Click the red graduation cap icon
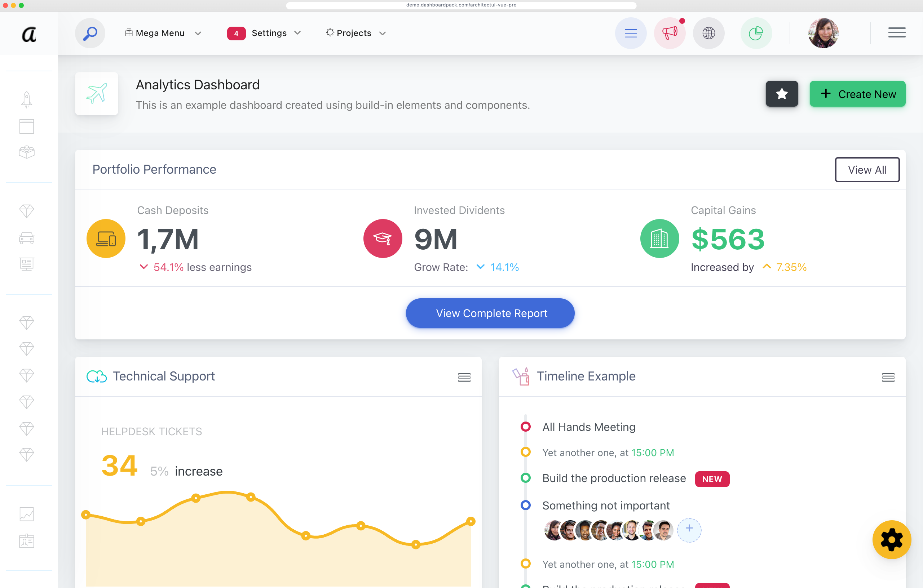Image resolution: width=923 pixels, height=588 pixels. click(x=383, y=239)
